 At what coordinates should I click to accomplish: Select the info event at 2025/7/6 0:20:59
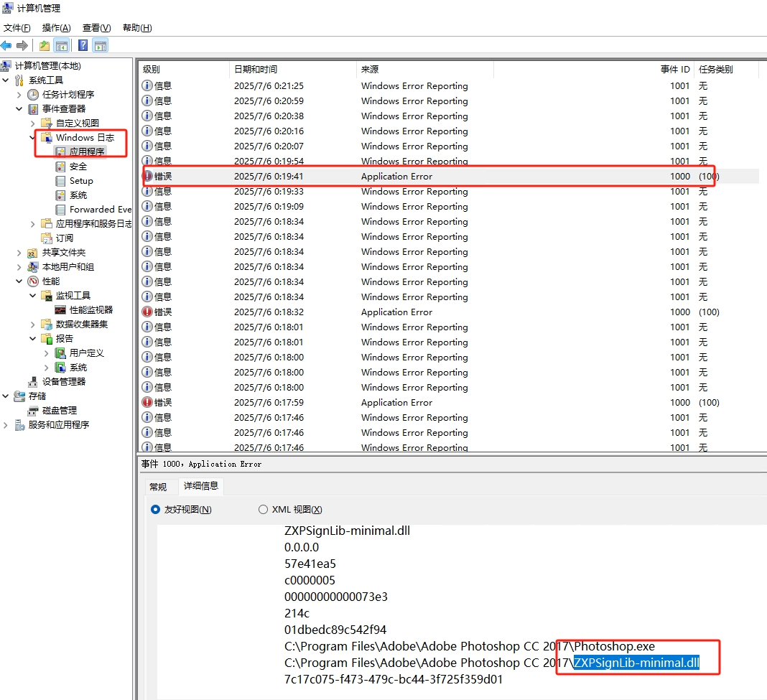[450, 101]
